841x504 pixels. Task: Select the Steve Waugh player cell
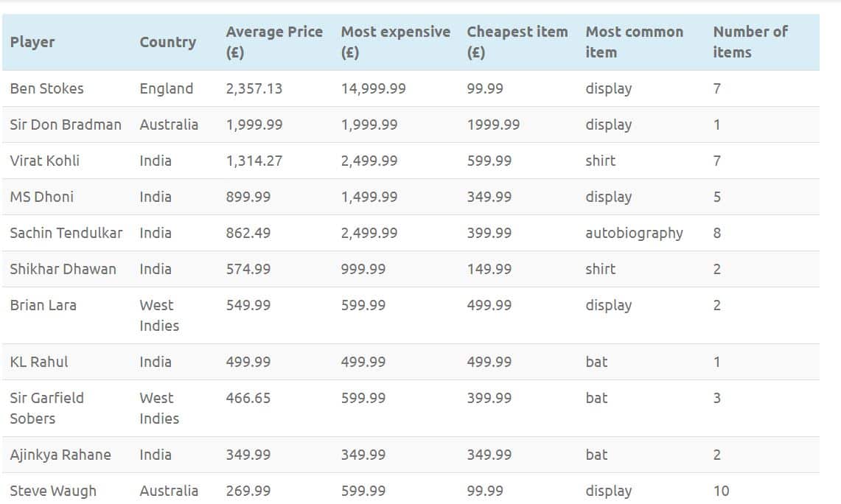(x=53, y=491)
